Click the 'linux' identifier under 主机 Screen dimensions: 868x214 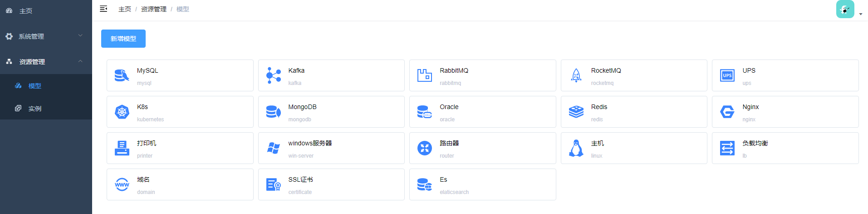coord(597,156)
